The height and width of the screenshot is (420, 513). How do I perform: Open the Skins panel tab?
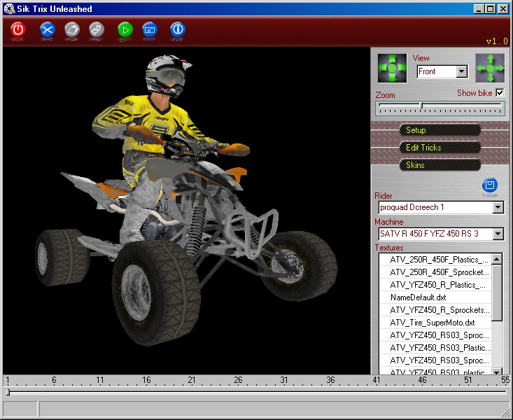point(440,165)
